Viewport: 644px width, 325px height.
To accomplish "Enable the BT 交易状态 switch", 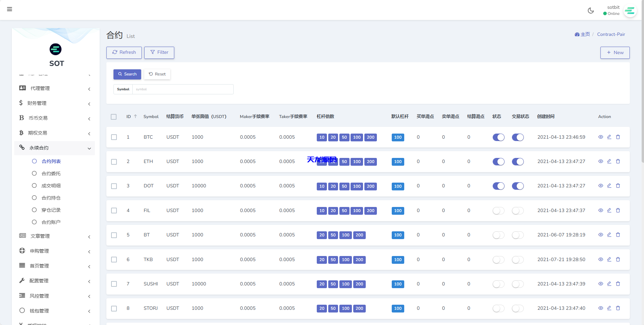I will click(518, 235).
